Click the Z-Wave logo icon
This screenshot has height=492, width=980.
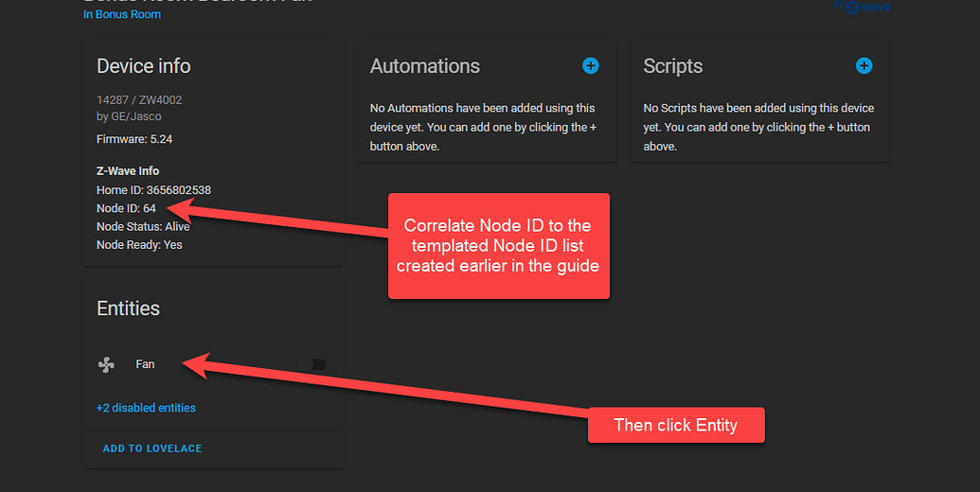864,7
